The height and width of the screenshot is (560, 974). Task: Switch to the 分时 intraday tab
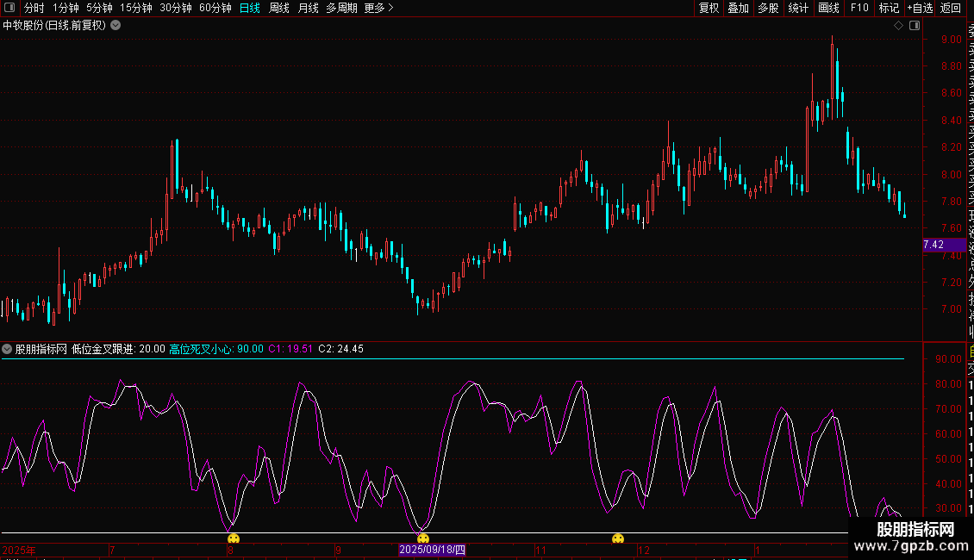(x=34, y=8)
